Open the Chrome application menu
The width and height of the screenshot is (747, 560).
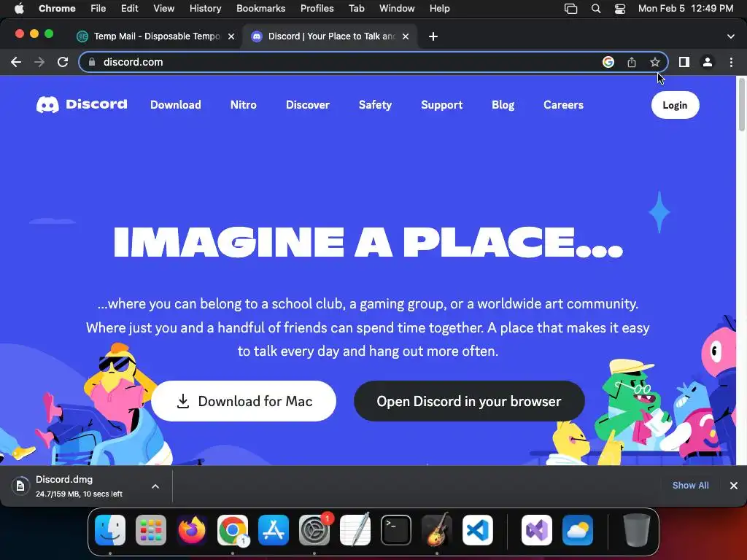click(57, 9)
